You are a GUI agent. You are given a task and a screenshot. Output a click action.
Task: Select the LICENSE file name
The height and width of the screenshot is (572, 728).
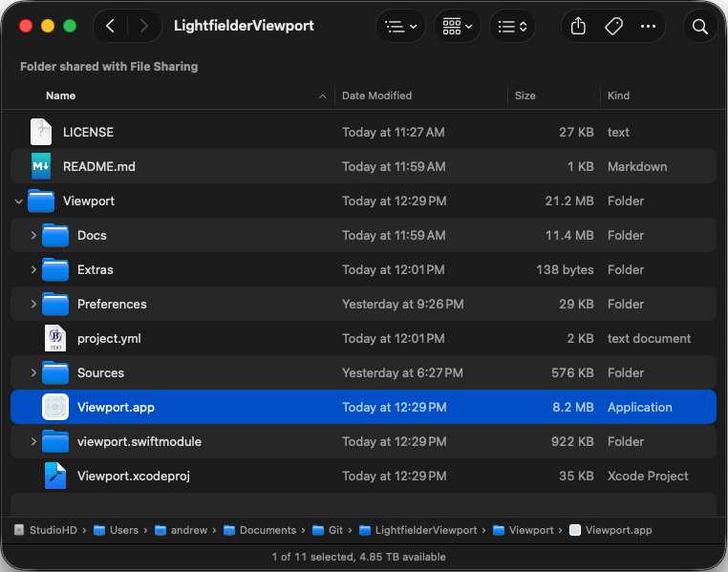(88, 132)
